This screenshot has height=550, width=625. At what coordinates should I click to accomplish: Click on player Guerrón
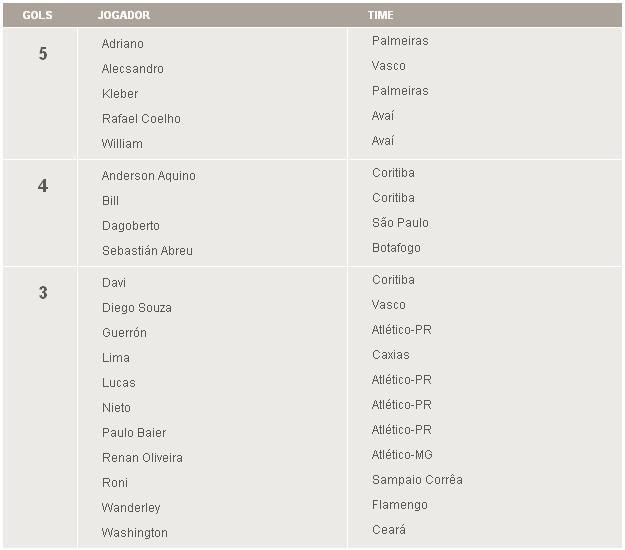point(124,333)
